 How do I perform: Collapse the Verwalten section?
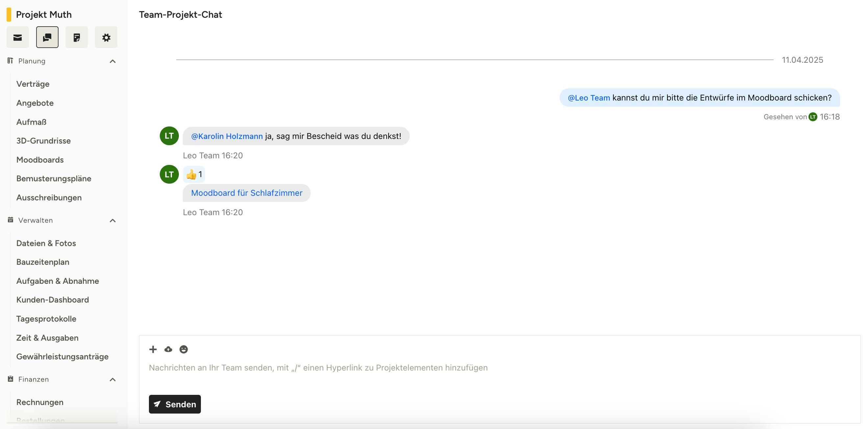[x=113, y=220]
